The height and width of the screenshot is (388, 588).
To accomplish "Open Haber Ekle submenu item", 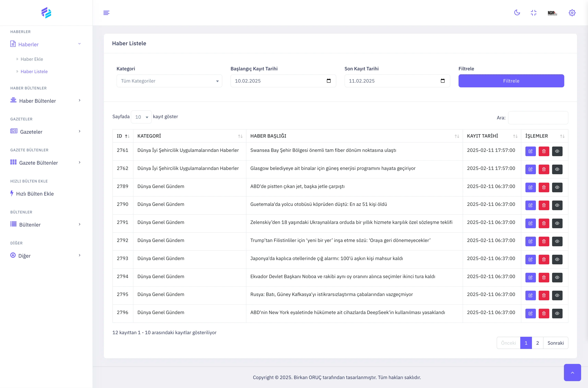I will point(32,59).
